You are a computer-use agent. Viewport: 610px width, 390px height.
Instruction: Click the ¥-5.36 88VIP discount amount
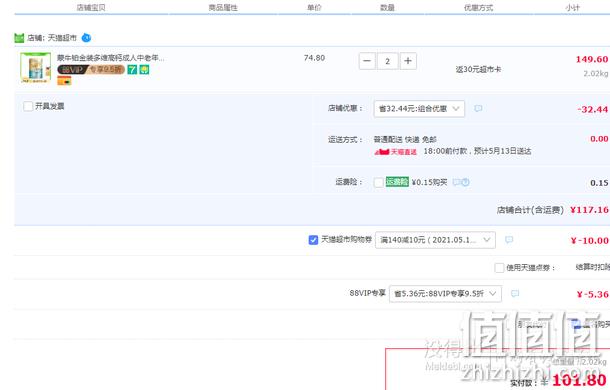click(592, 294)
